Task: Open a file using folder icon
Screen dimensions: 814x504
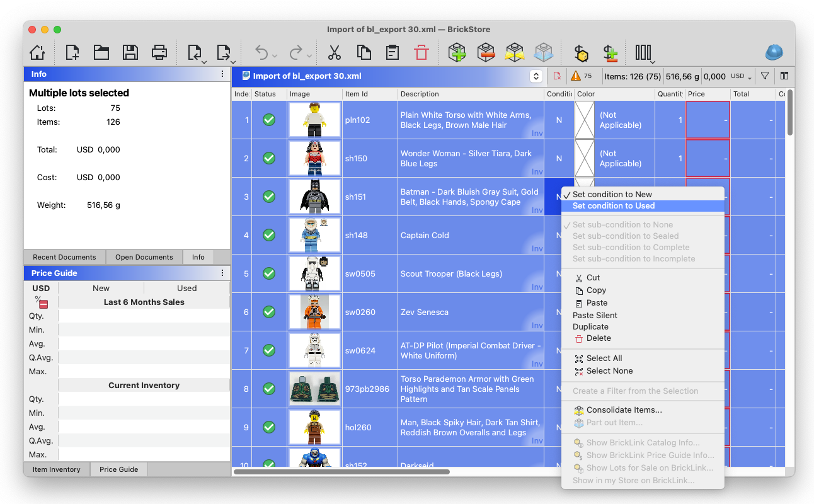Action: [x=101, y=52]
